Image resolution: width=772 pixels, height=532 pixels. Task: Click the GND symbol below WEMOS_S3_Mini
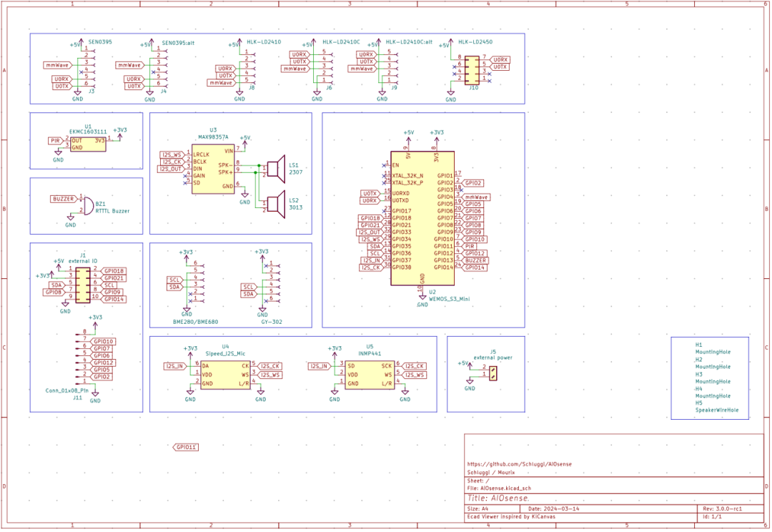422,300
